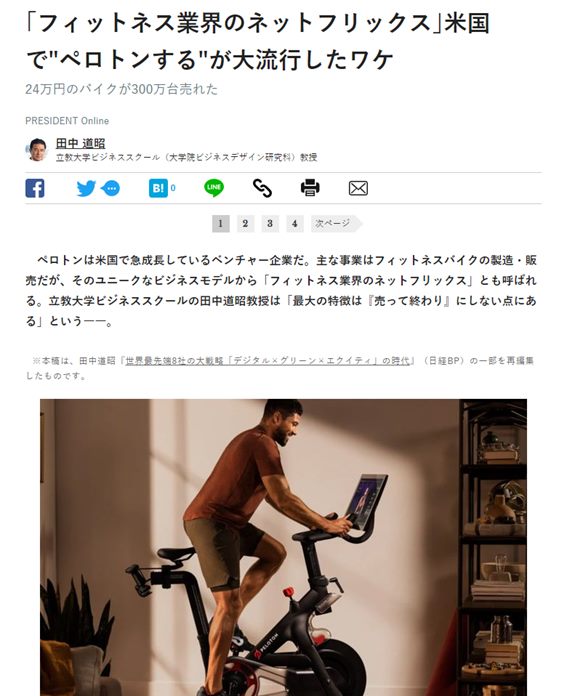Go to page 3

[x=270, y=223]
